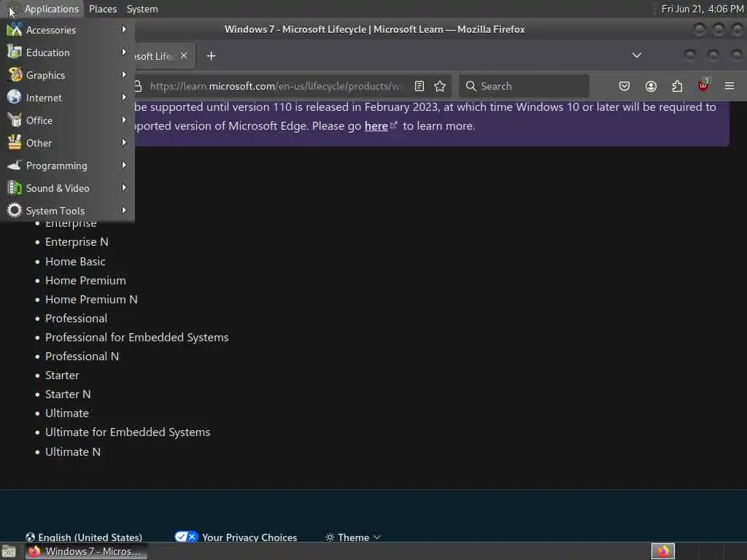Click the Graphics palette icon
The height and width of the screenshot is (560, 747).
[15, 75]
